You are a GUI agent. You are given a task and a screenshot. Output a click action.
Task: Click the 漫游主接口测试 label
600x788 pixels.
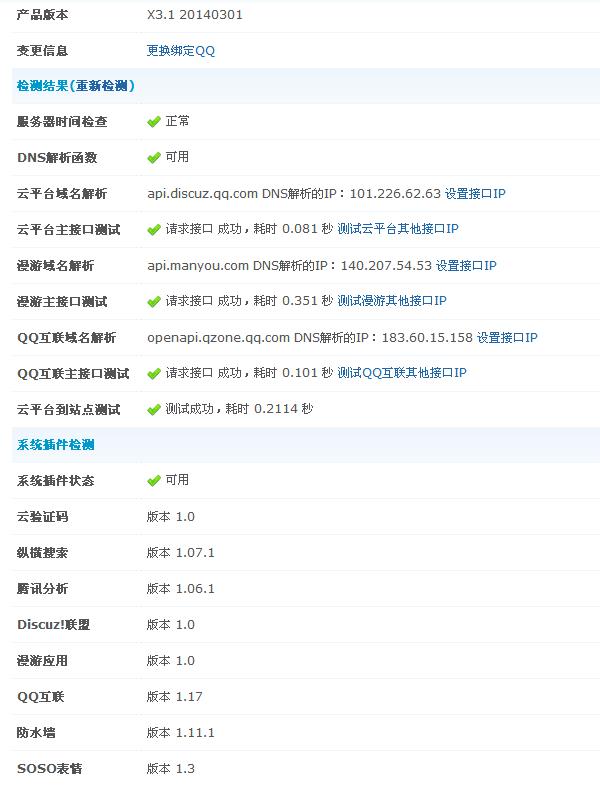point(62,302)
